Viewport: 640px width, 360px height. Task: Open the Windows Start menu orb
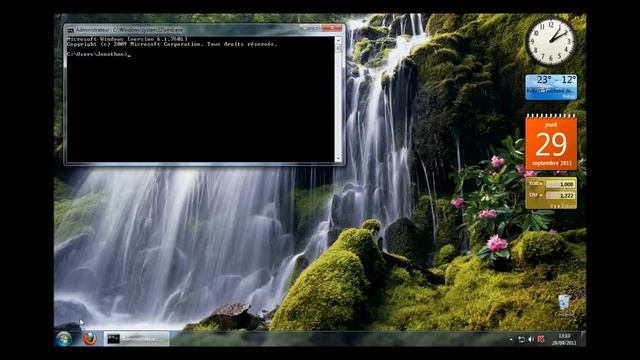[x=64, y=339]
